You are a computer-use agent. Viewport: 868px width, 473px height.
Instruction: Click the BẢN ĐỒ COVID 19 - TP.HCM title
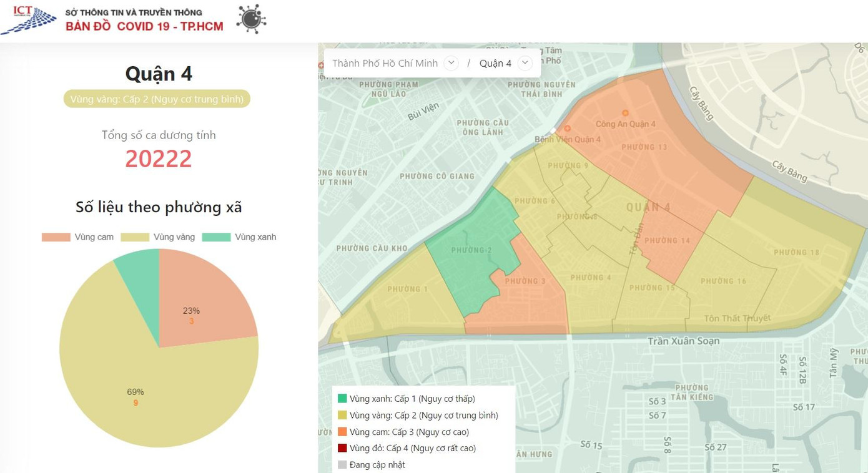(x=144, y=26)
